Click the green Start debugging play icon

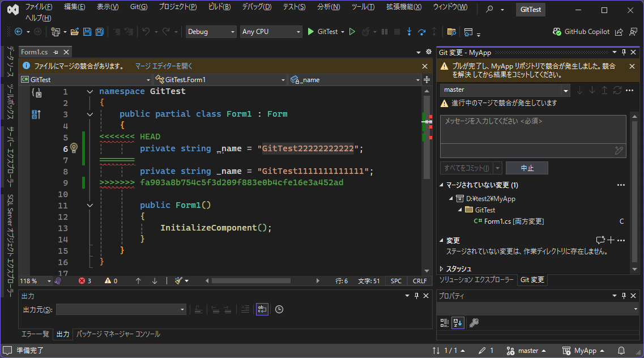(x=310, y=32)
